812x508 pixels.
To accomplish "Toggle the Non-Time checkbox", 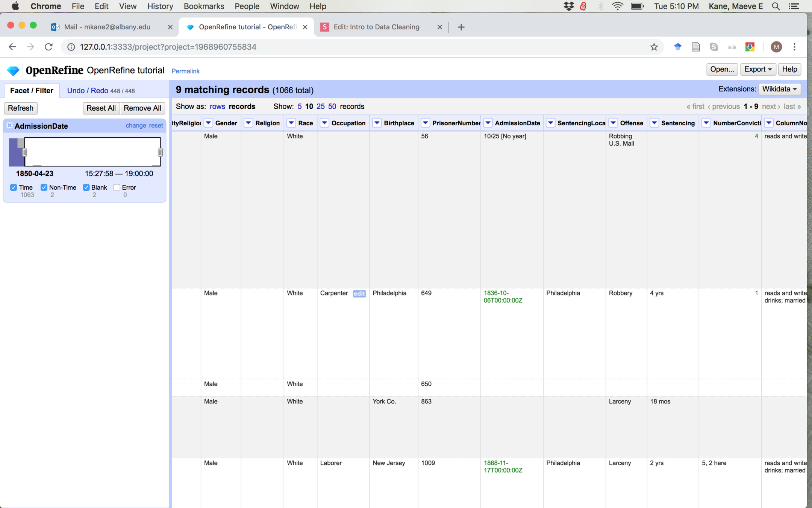I will click(44, 187).
